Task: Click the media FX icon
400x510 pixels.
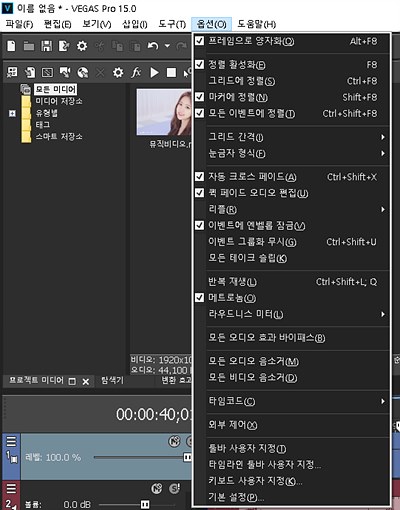Action: (x=136, y=72)
